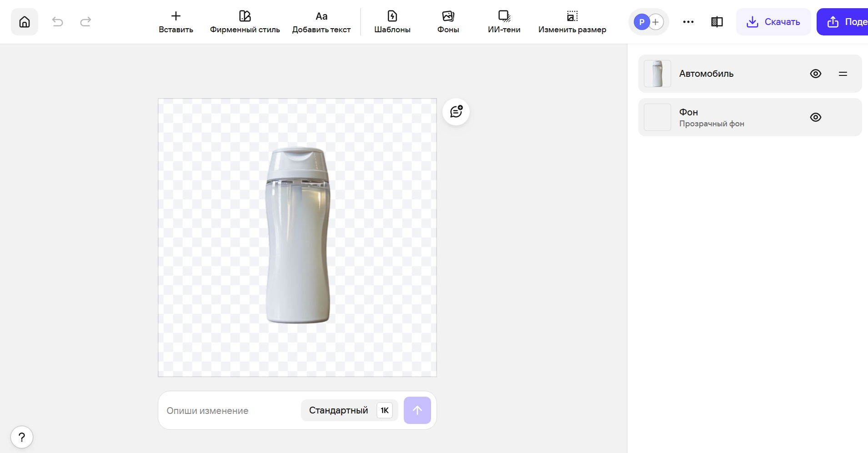Click the Прозрачный фон label
The height and width of the screenshot is (453, 868).
[x=712, y=124]
